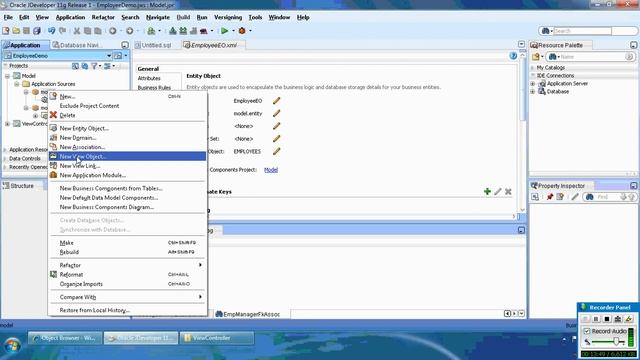640x360 pixels.
Task: Toggle the Record Audio checkbox
Action: [587, 331]
